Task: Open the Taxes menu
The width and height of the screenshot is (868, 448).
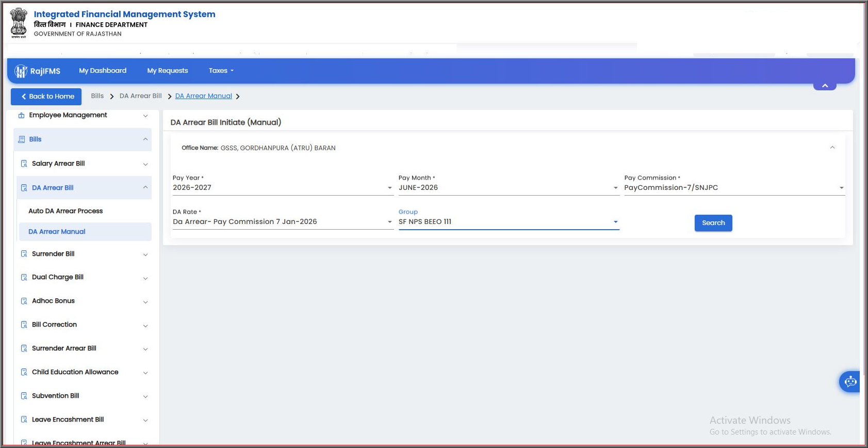Action: (221, 71)
